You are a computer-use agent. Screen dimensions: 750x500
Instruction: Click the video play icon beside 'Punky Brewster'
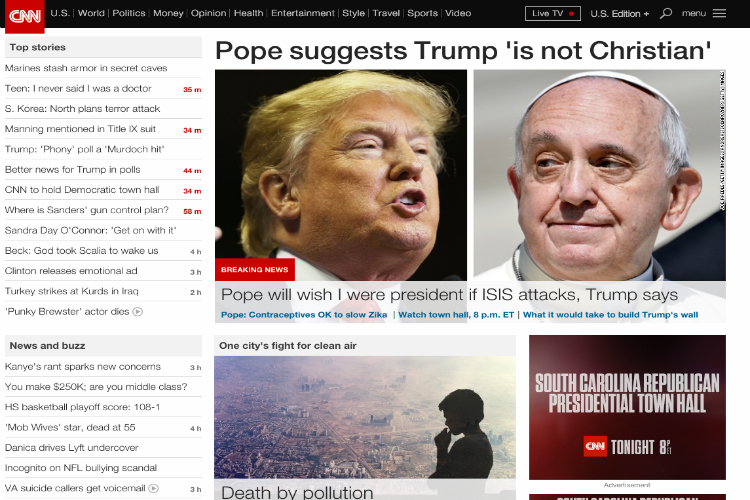pyautogui.click(x=137, y=311)
